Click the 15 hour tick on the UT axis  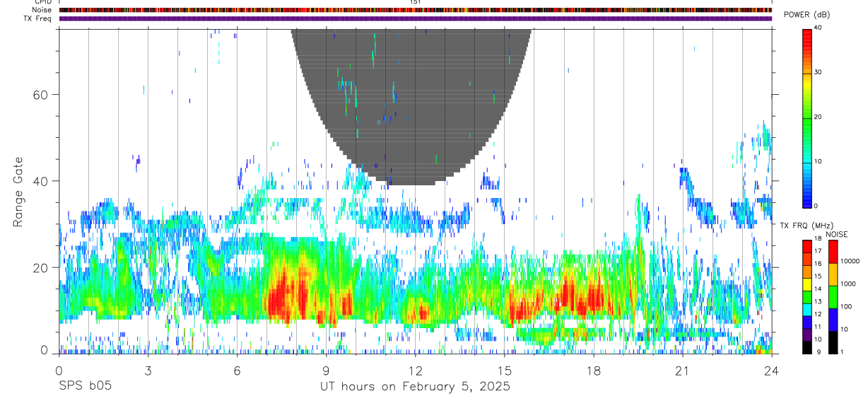click(x=505, y=370)
